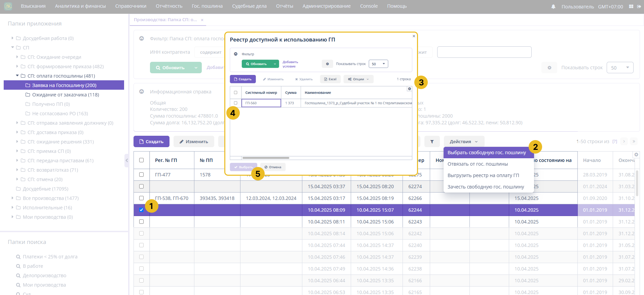The image size is (644, 295).
Task: Open the modal Показывать строк 50 dropdown
Action: click(x=378, y=64)
